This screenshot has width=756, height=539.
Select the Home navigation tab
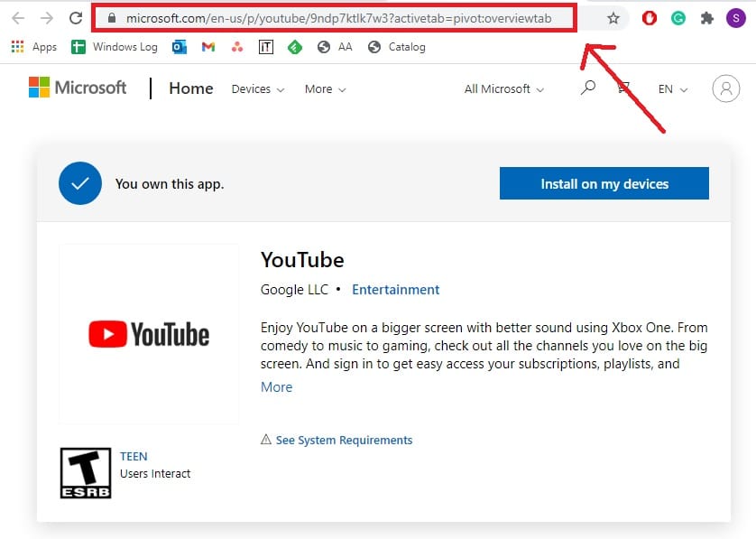[x=190, y=88]
